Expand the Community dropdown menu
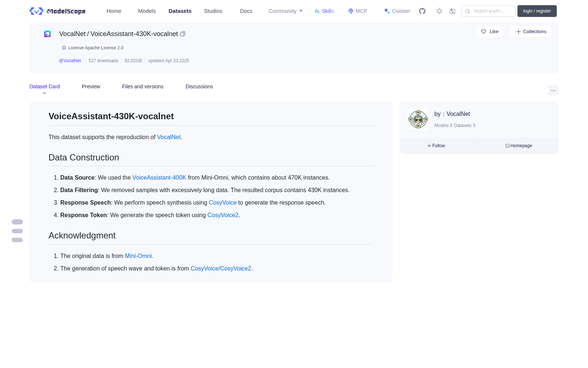The height and width of the screenshot is (368, 588). coord(286,11)
